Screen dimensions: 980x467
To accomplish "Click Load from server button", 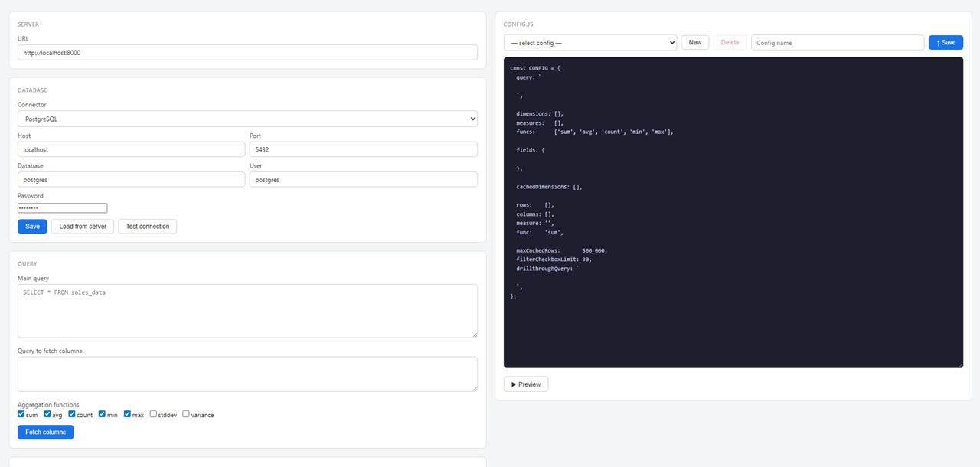I will pos(83,227).
